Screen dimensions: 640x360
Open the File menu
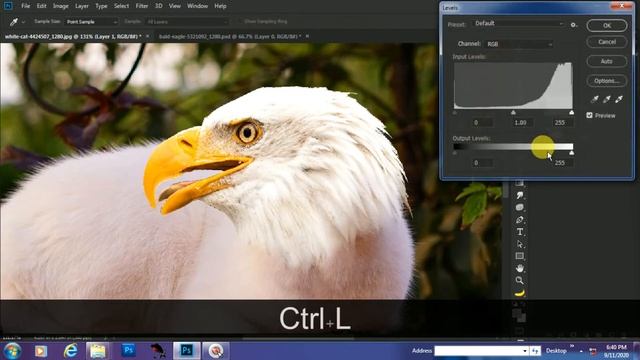click(x=25, y=6)
